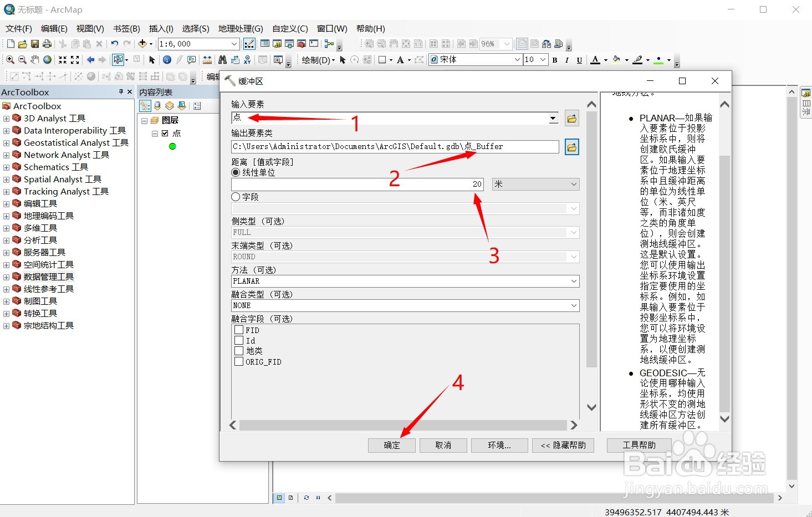Open the 输入要素 dropdown list
812x517 pixels.
click(553, 118)
